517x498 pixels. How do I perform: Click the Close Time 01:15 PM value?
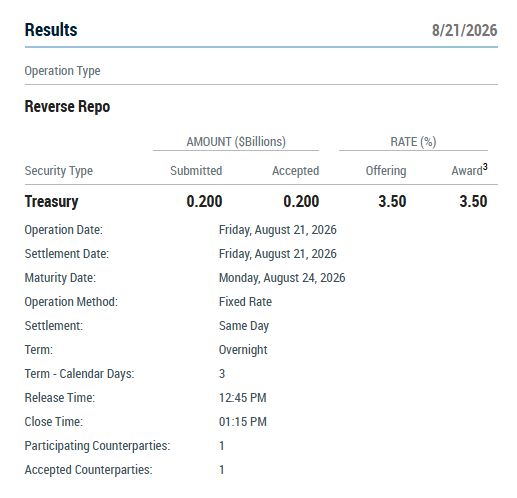(x=243, y=422)
